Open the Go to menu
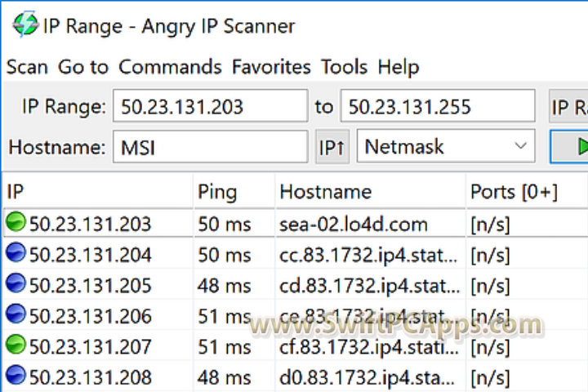 [83, 67]
